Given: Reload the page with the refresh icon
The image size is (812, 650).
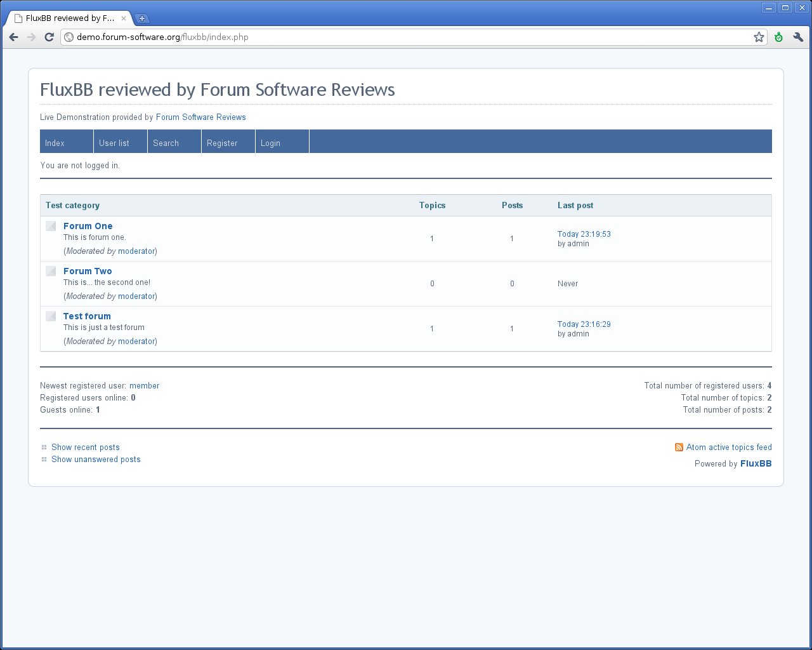Looking at the screenshot, I should coord(49,37).
